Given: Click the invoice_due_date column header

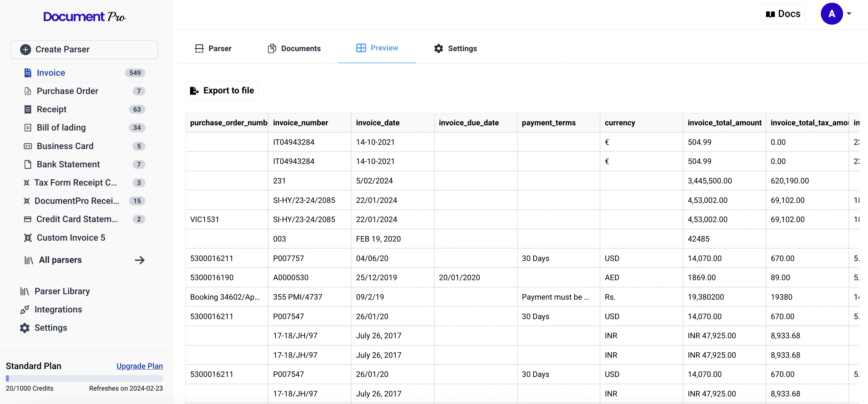Looking at the screenshot, I should tap(475, 123).
